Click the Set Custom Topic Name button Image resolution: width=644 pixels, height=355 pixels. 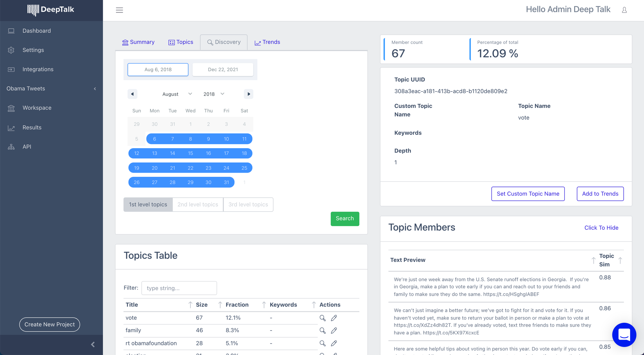coord(528,193)
